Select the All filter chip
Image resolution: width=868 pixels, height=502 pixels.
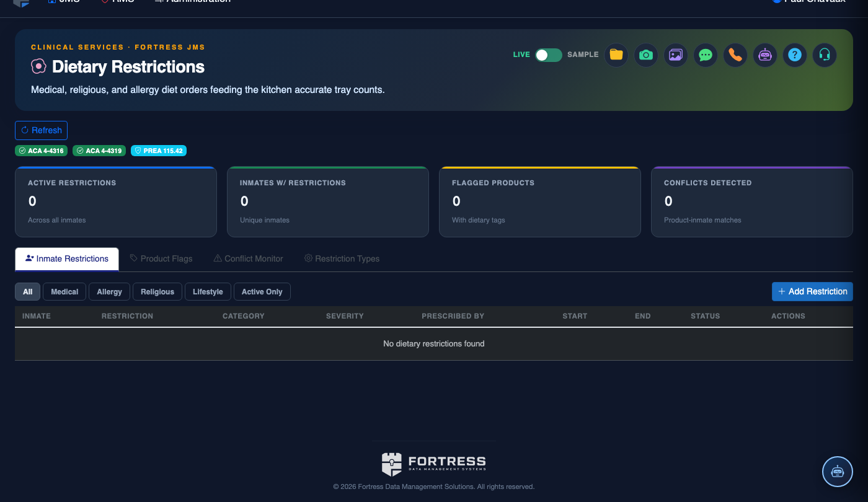28,292
